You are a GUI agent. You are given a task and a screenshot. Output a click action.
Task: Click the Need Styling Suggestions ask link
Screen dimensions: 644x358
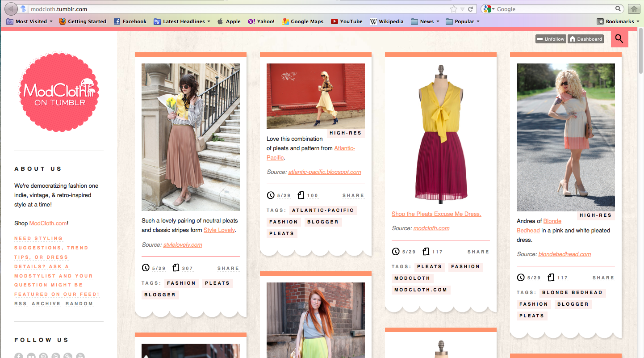(x=57, y=266)
